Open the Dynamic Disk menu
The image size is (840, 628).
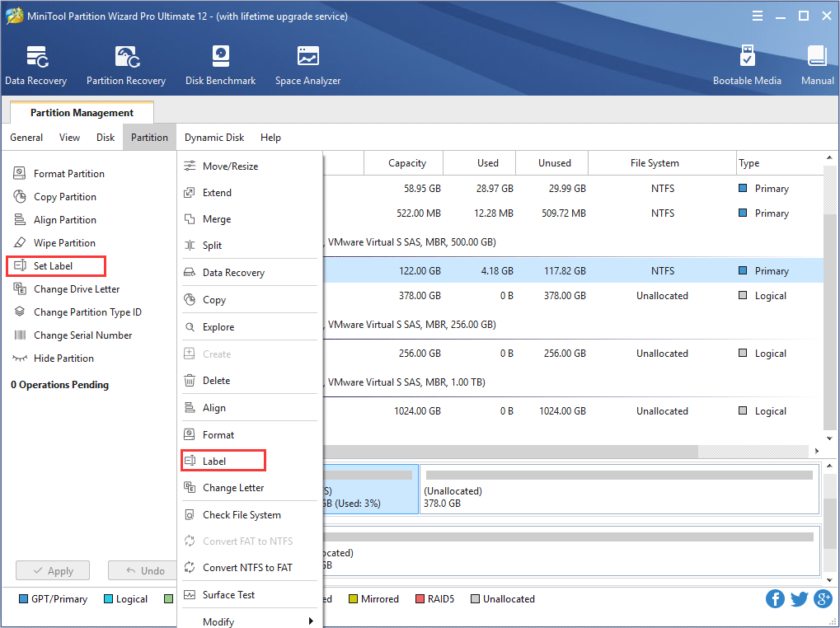(214, 138)
